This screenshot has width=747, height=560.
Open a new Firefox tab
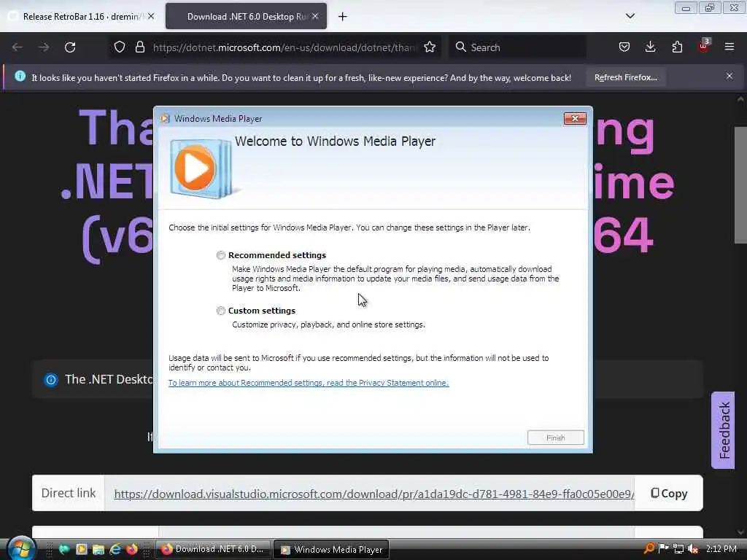tap(343, 17)
